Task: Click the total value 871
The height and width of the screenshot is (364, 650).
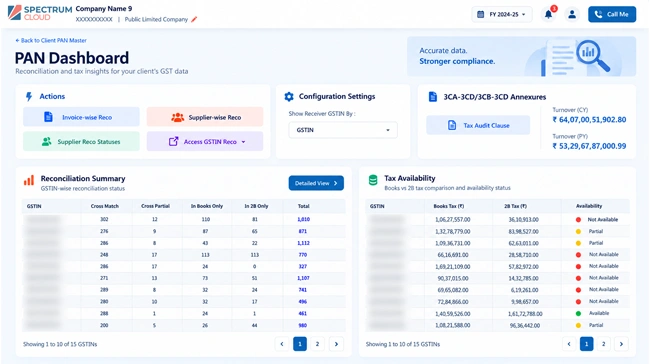Action: 303,231
